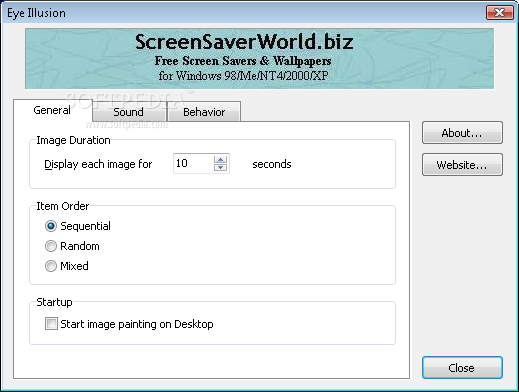Open the Behavior tab
Image resolution: width=519 pixels, height=392 pixels.
click(x=204, y=112)
